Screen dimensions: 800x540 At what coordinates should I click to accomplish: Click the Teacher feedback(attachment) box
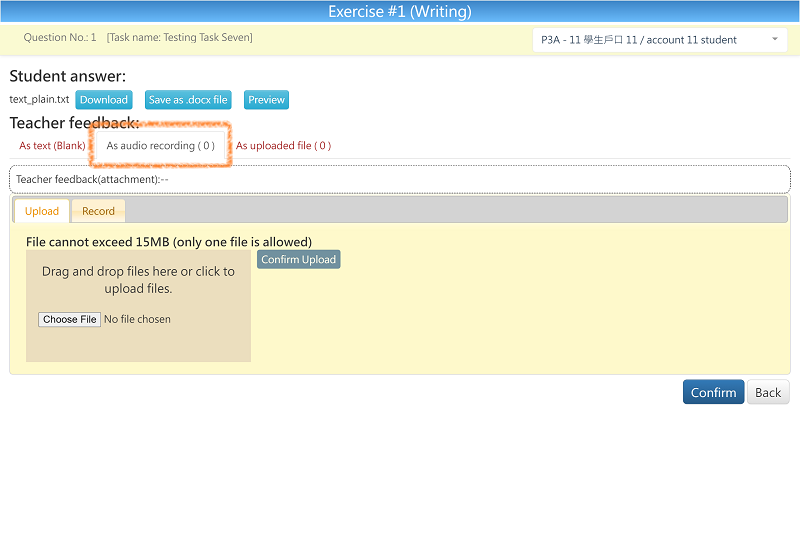point(400,179)
